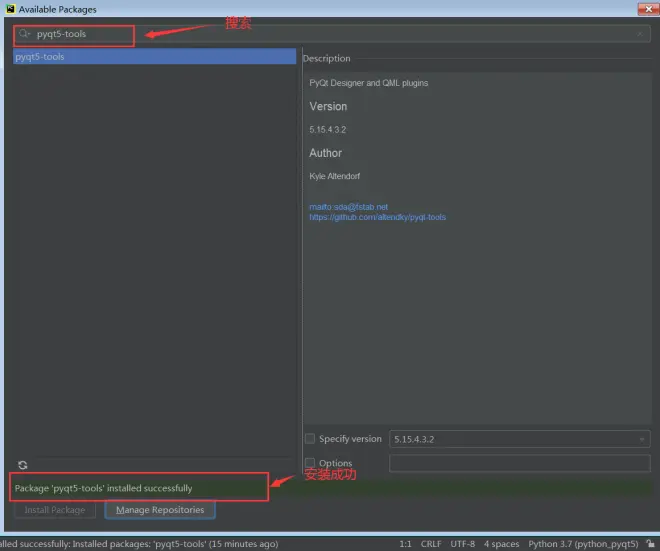
Task: Open the github altendky pyqt-tools link
Action: (x=378, y=217)
